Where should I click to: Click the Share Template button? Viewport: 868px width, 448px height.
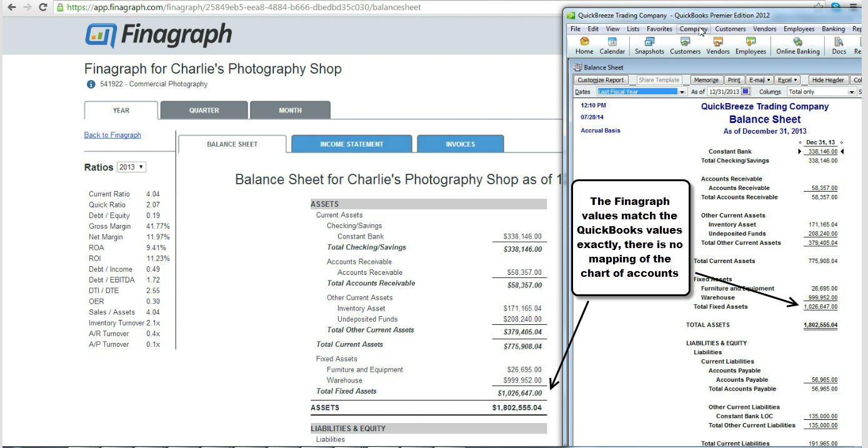(659, 80)
